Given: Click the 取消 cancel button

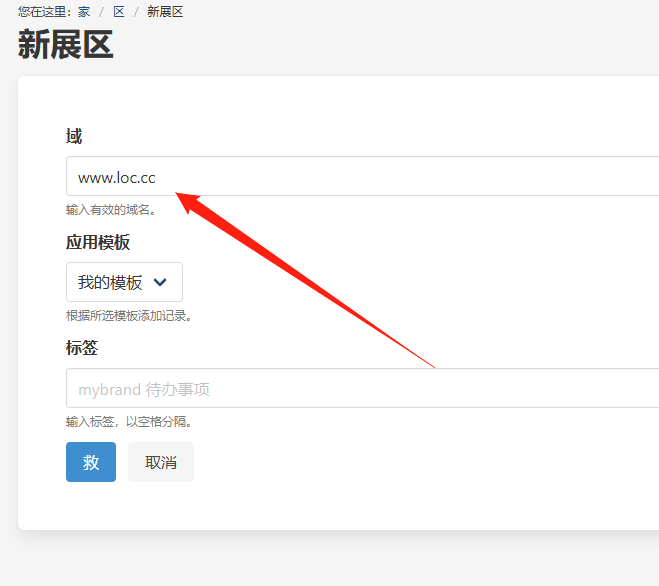Looking at the screenshot, I should (x=161, y=462).
